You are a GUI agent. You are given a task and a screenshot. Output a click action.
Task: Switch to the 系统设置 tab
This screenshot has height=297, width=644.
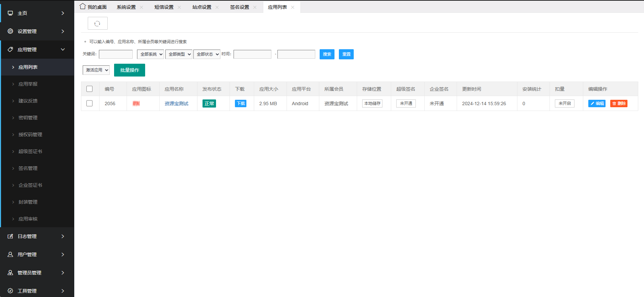126,7
